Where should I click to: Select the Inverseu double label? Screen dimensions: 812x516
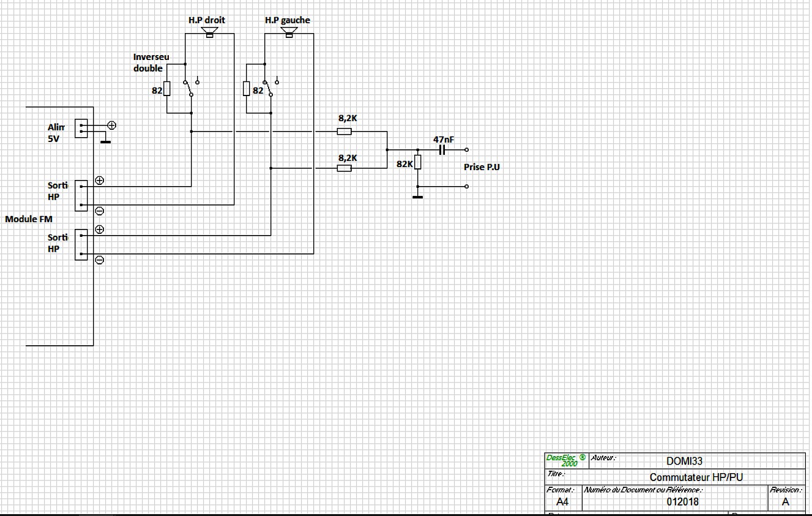pos(151,62)
